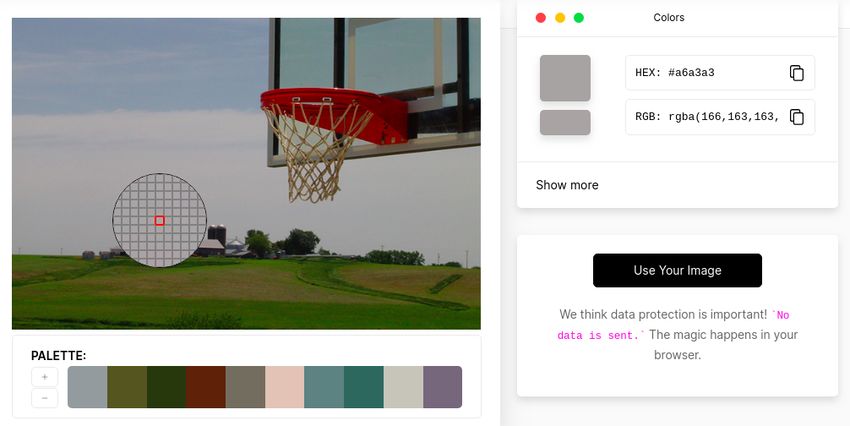Click the green window dot
The image size is (850, 426).
579,18
